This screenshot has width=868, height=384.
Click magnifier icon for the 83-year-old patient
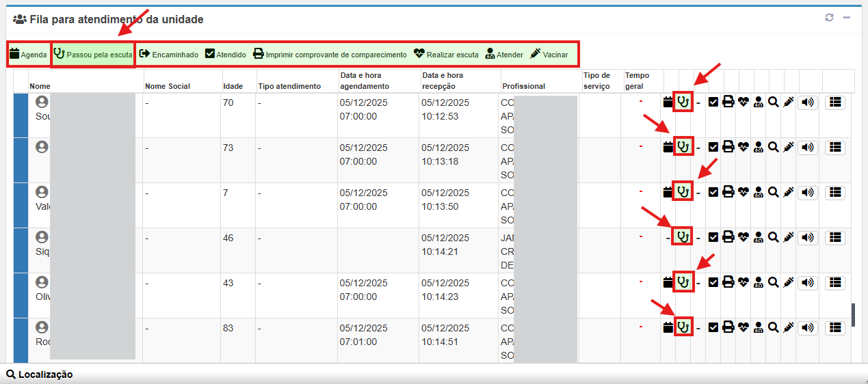point(774,327)
